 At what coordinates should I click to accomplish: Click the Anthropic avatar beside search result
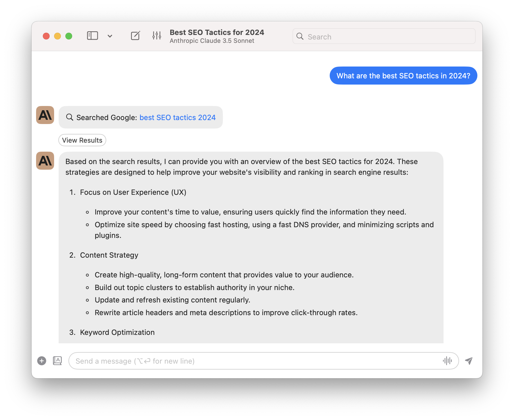click(x=45, y=115)
